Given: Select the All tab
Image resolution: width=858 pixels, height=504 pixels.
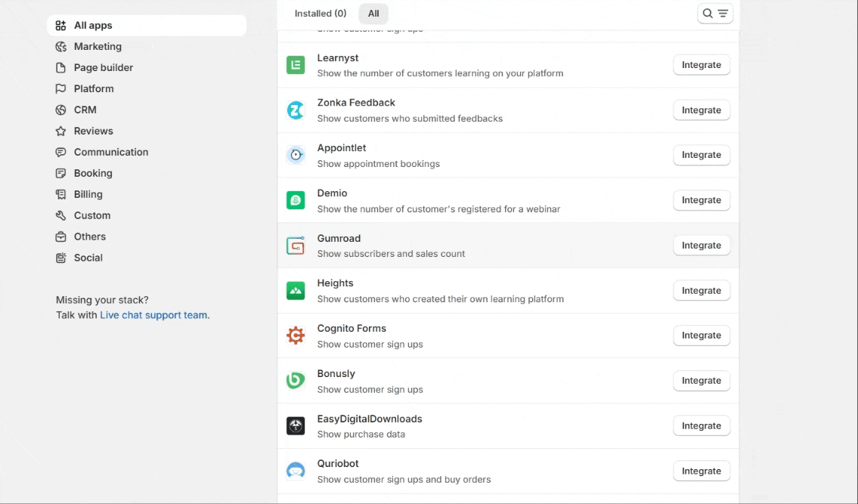Looking at the screenshot, I should coord(373,14).
